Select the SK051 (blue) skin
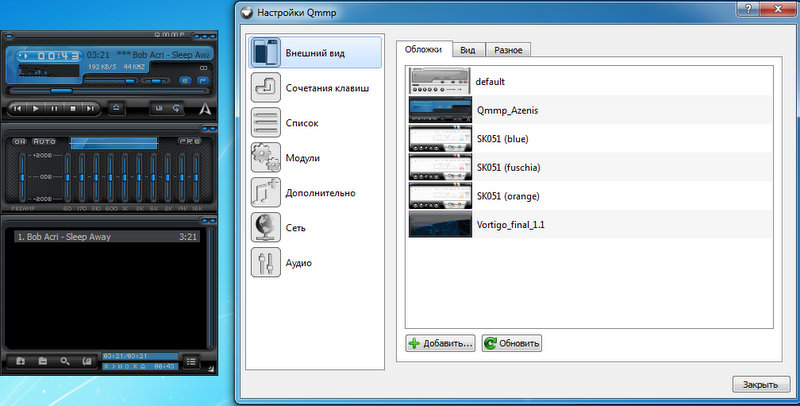 [x=590, y=139]
